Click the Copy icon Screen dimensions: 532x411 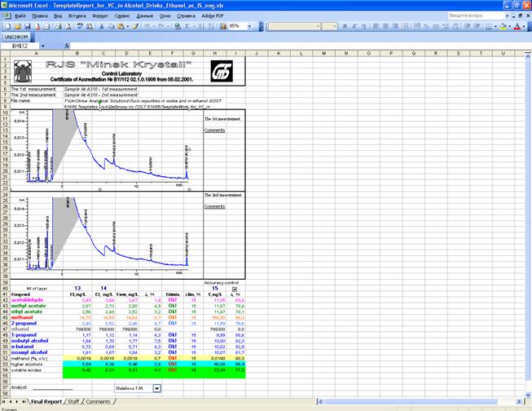pos(112,26)
